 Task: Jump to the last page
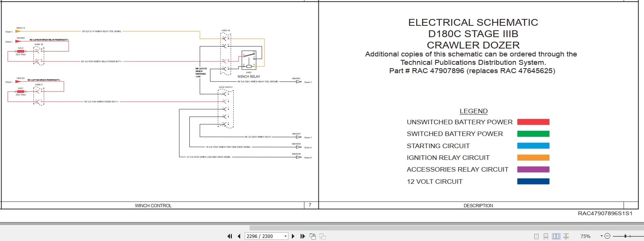coord(302,236)
